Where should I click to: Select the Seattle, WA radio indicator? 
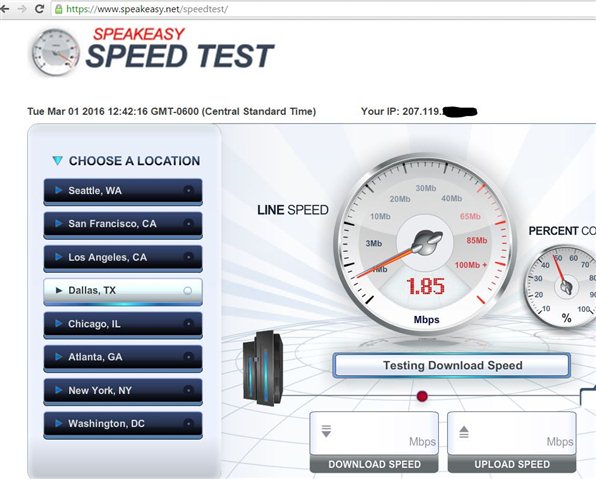188,190
